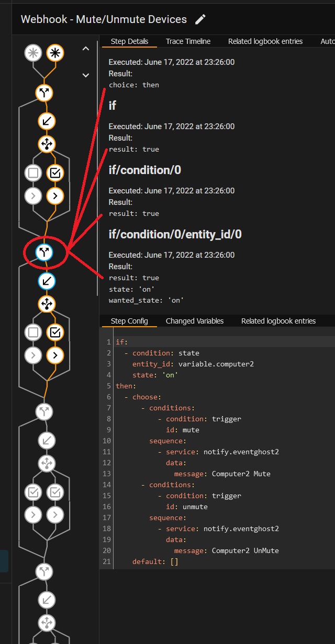Select the gray asterisk trigger node
335x644 pixels.
(33, 53)
